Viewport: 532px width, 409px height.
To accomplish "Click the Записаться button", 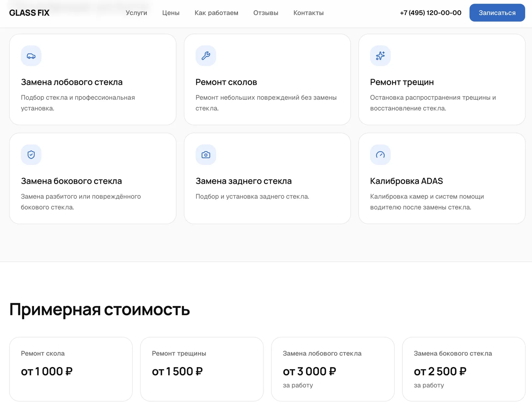I will point(497,13).
